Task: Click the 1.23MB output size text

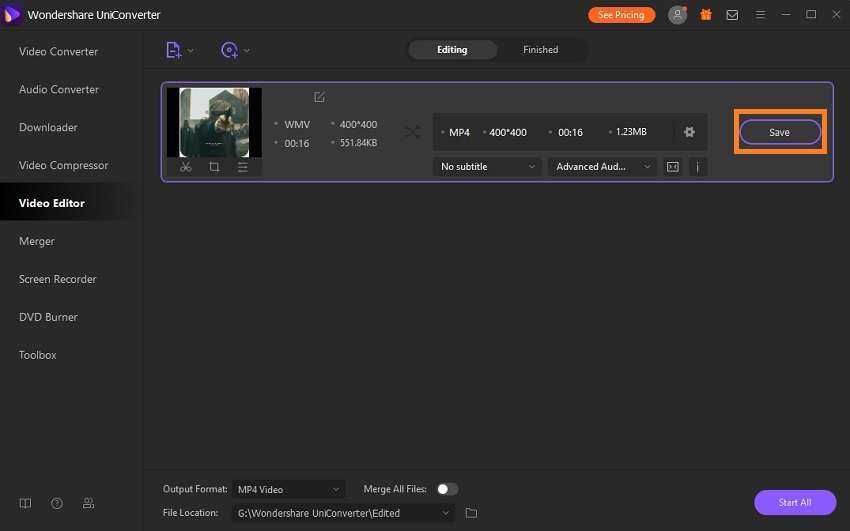Action: (631, 132)
